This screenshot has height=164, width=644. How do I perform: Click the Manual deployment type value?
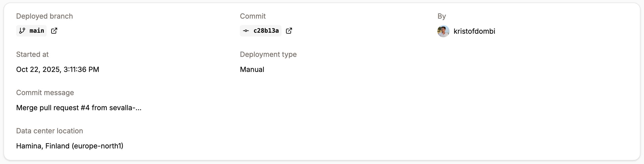(x=252, y=69)
